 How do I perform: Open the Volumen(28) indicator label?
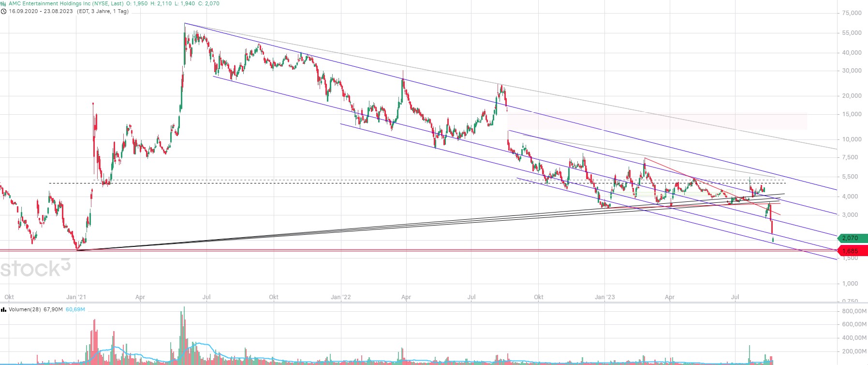pyautogui.click(x=25, y=309)
